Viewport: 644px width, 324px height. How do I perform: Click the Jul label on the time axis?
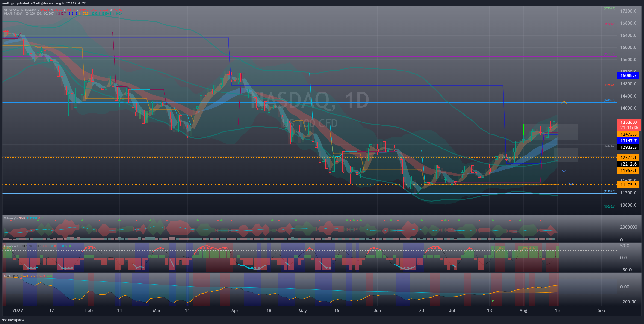click(452, 310)
